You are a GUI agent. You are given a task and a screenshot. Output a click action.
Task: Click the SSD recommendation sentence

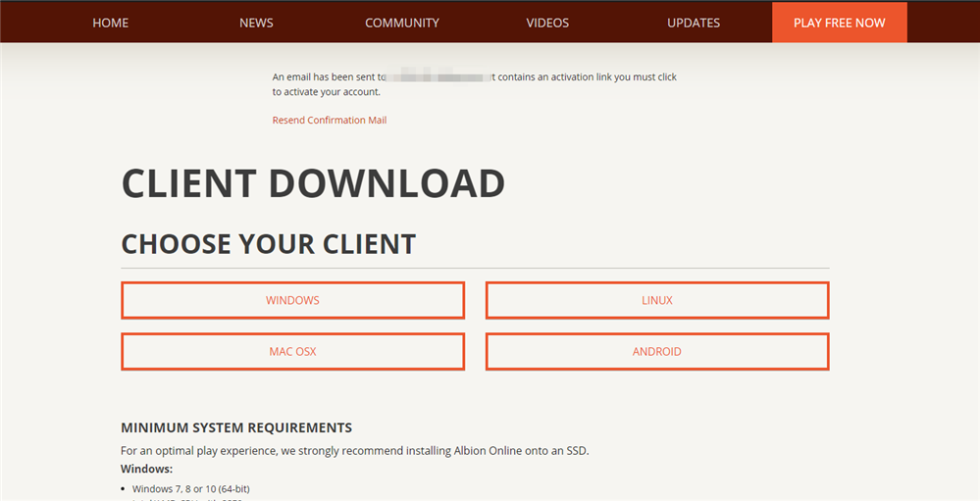354,450
